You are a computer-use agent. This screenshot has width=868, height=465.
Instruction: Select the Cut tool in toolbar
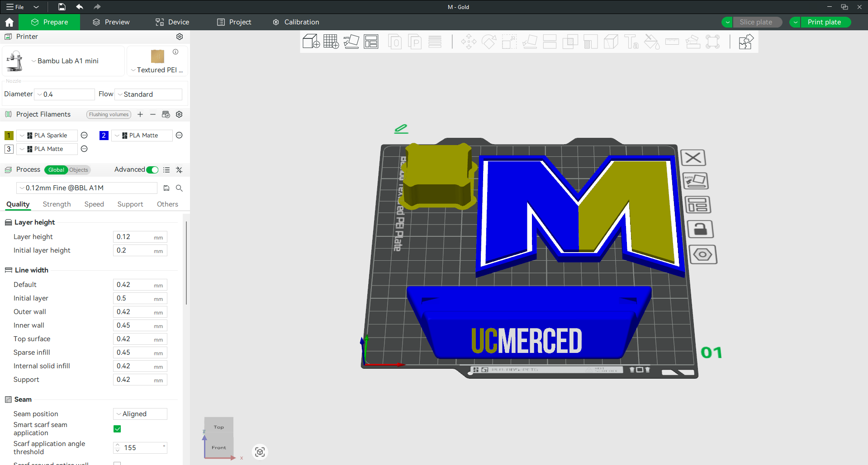pos(550,42)
